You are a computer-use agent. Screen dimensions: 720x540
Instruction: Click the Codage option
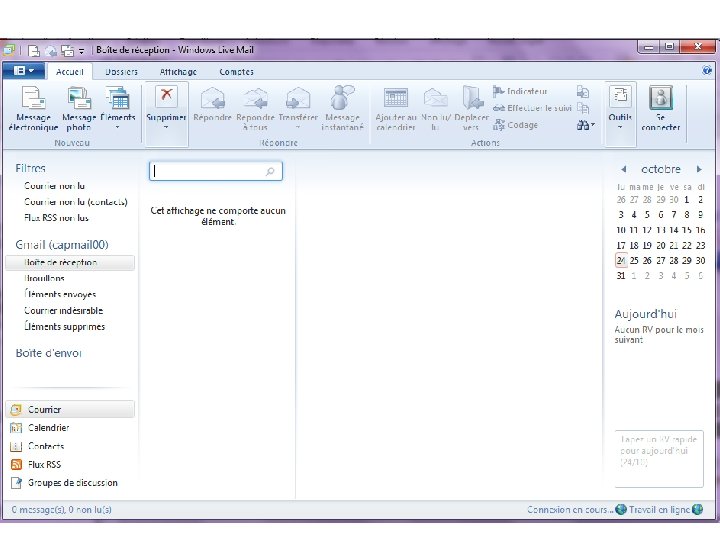pos(515,125)
